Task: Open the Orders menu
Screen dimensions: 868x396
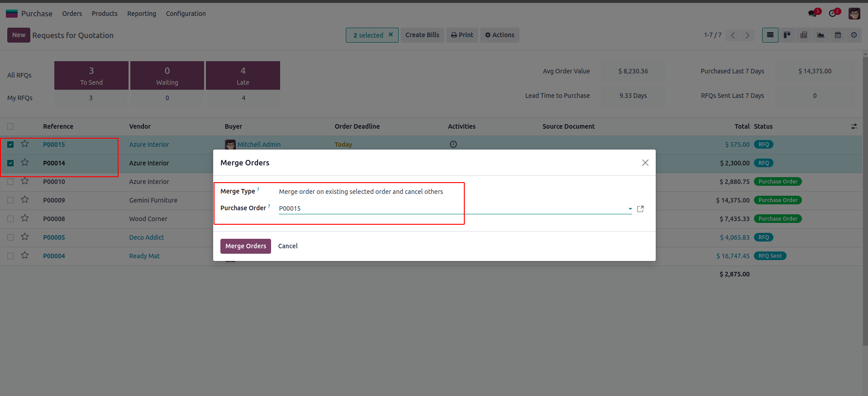Action: coord(72,14)
